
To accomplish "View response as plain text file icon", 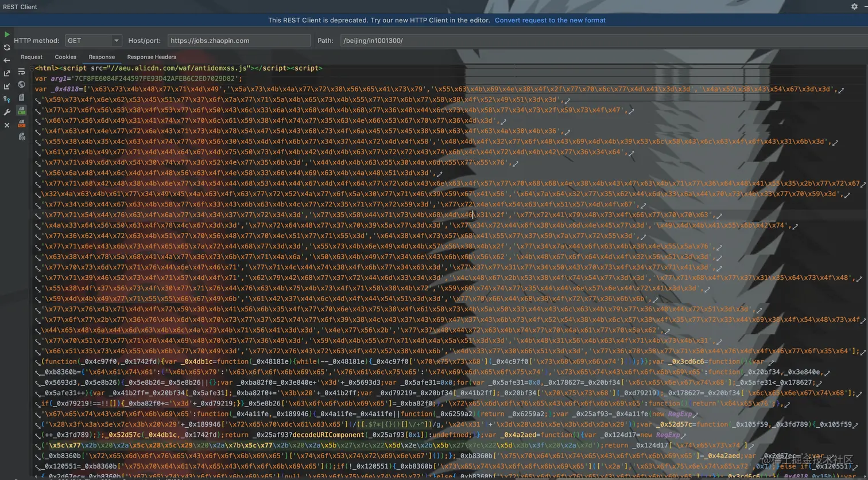I will [21, 97].
